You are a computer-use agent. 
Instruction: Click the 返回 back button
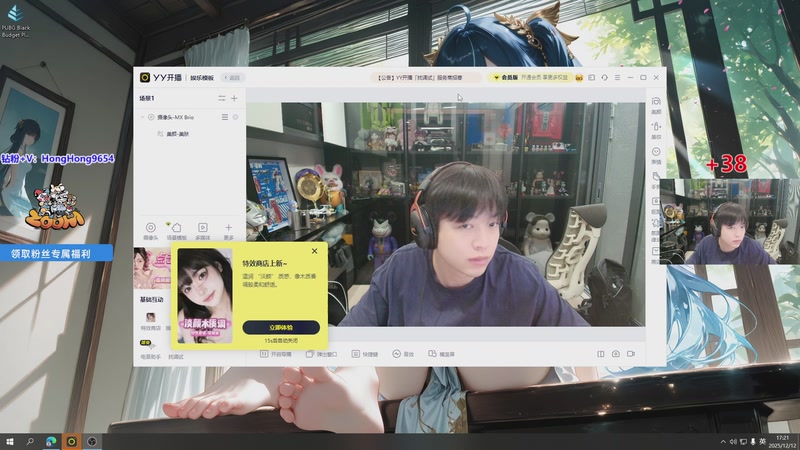tap(234, 77)
